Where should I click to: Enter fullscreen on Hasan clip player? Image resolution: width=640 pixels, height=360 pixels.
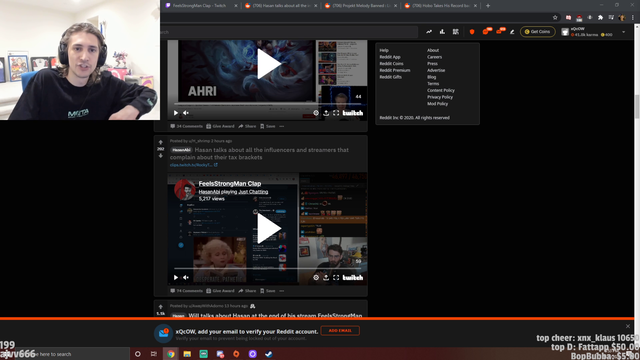click(x=336, y=277)
